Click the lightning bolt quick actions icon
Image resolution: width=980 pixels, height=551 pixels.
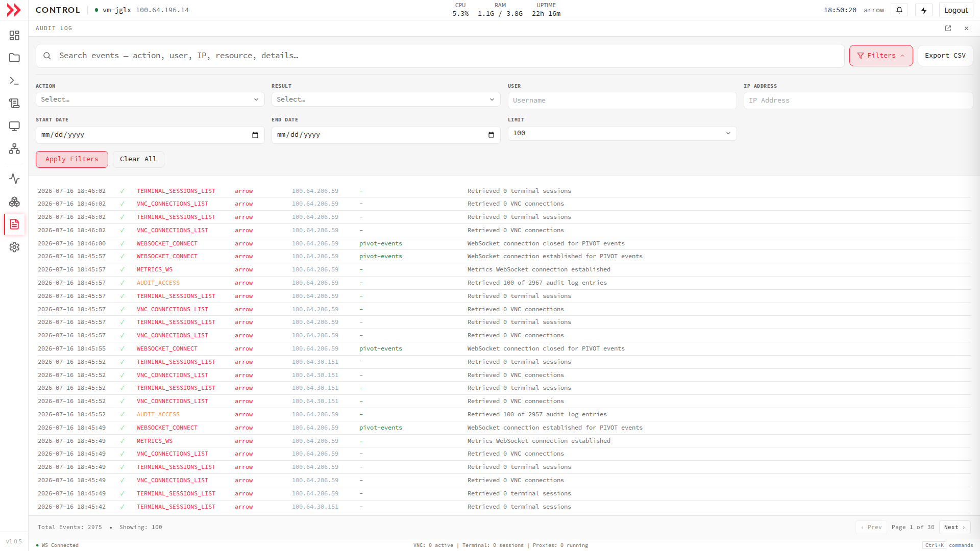(924, 10)
